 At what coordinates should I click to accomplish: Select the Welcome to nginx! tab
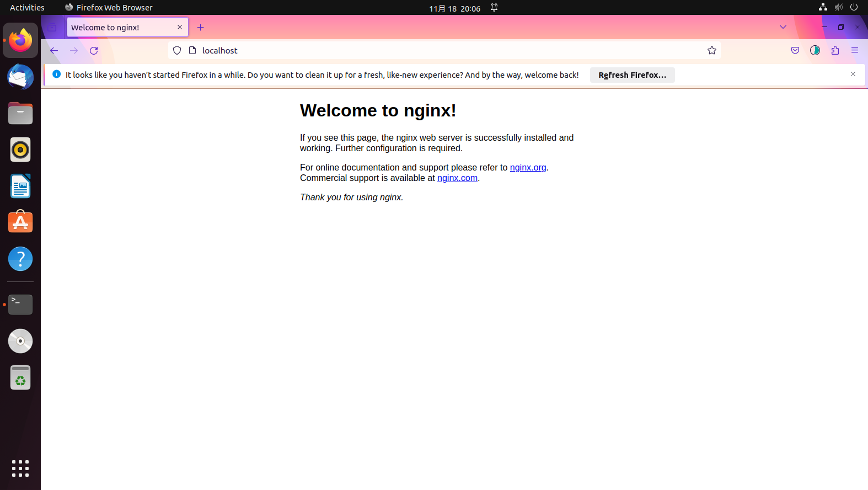pos(127,27)
